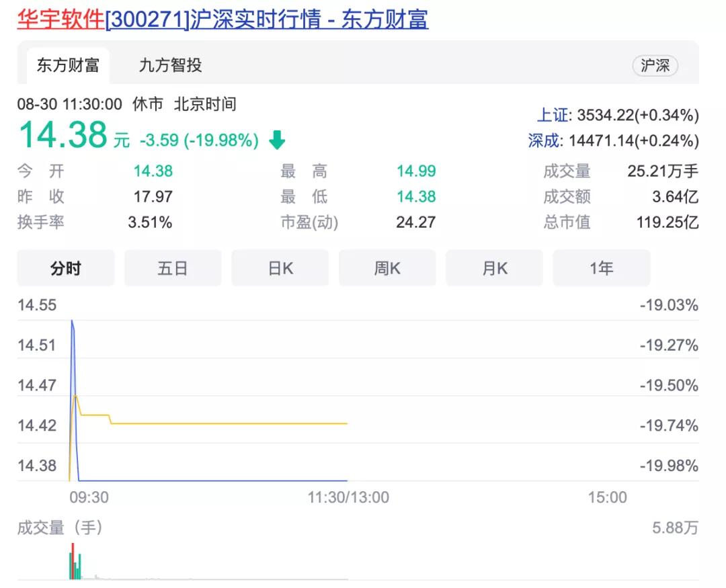Click the 成交量 value 25.21万手
726x588 pixels.
pos(663,171)
